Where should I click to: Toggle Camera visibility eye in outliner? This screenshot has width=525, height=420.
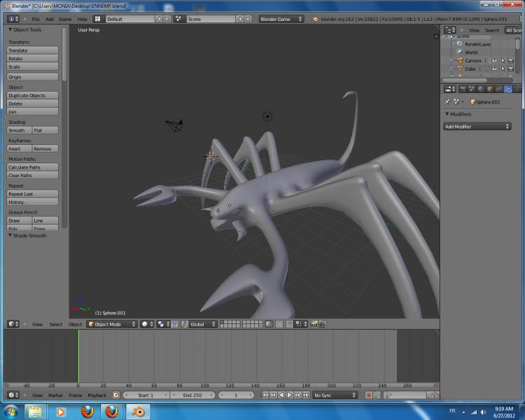(494, 61)
